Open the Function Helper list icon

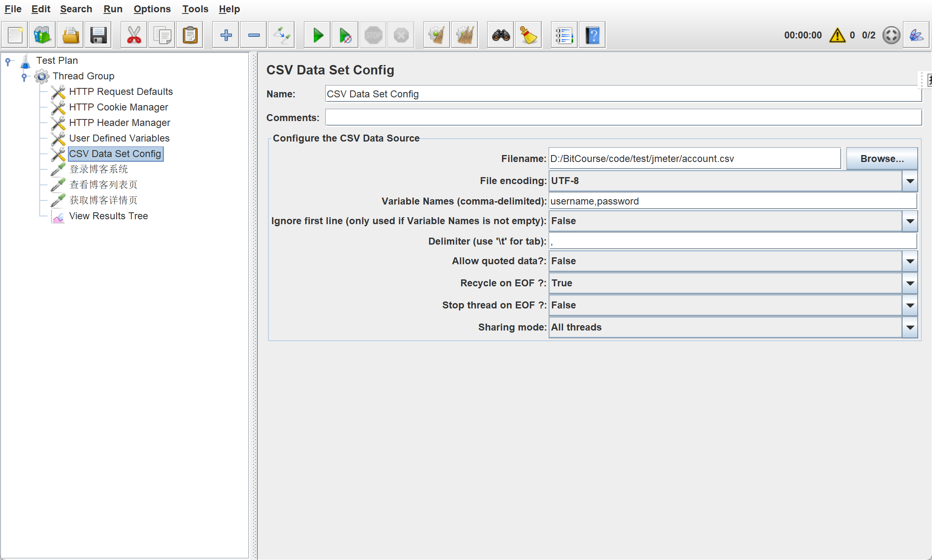[x=564, y=35]
